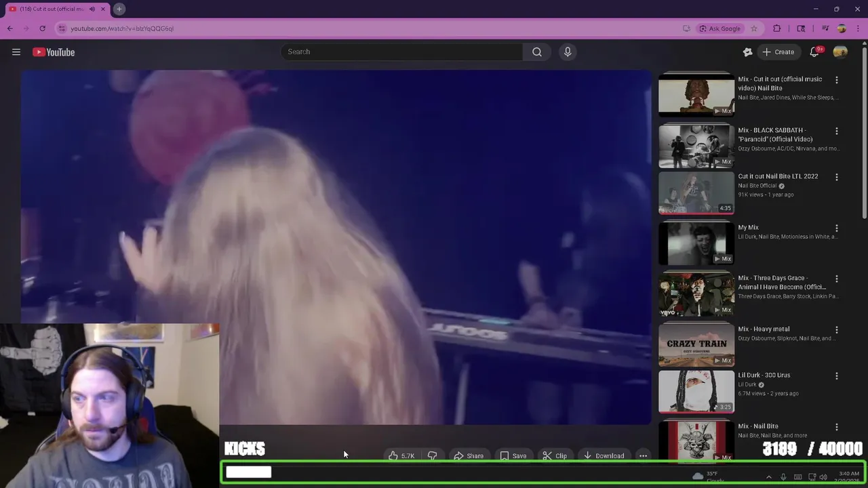Viewport: 868px width, 488px height.
Task: Open site information icon in address bar
Action: 62,28
